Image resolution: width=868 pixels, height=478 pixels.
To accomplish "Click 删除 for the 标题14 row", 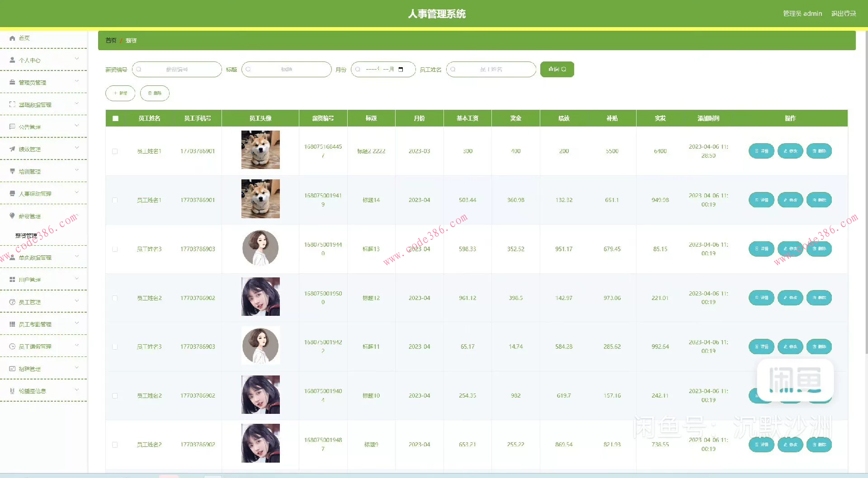I will [x=819, y=200].
